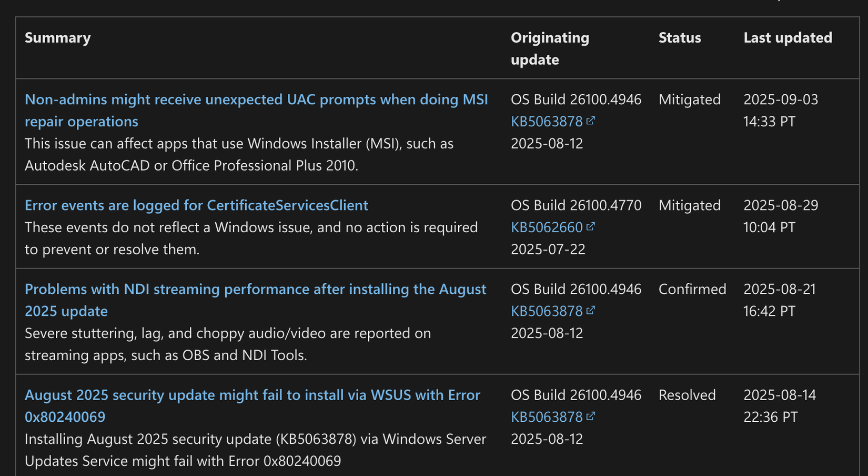Click the OS Build 26100.4770 text
The width and height of the screenshot is (868, 476).
point(576,205)
